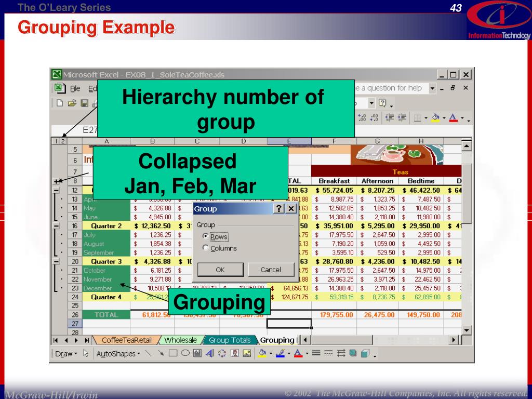
Task: Click Fill Color button in Formatting toolbar
Action: point(435,118)
